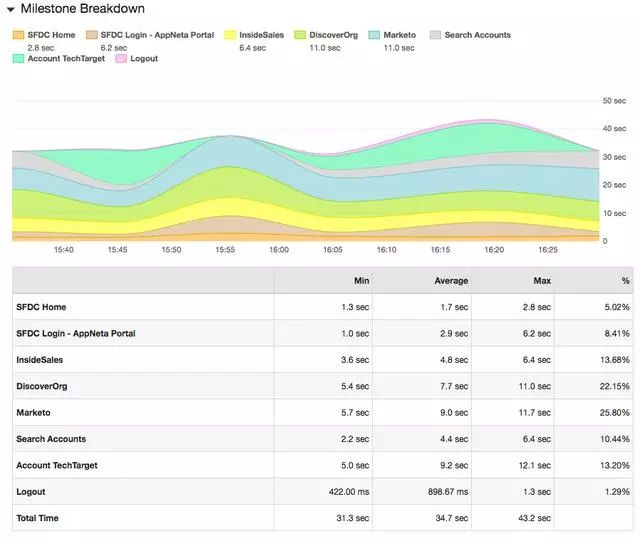Click the Min column header
The height and width of the screenshot is (539, 640).
pyautogui.click(x=362, y=281)
